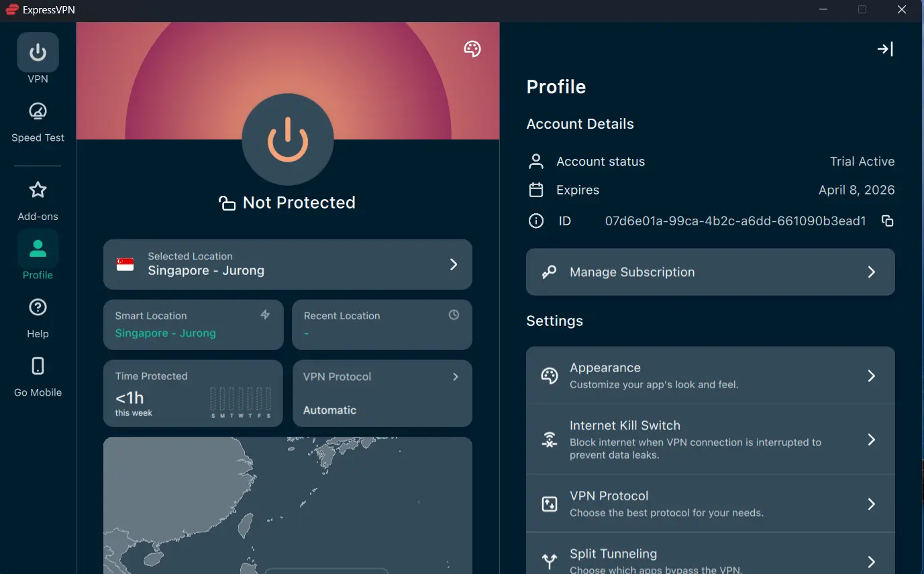Click the Split Tunneling icon
The image size is (924, 574).
point(550,561)
